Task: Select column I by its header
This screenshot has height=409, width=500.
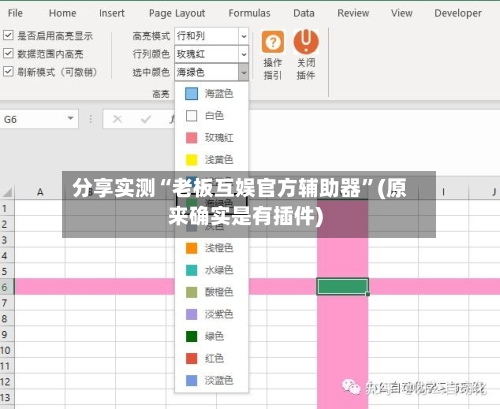Action: 443,192
